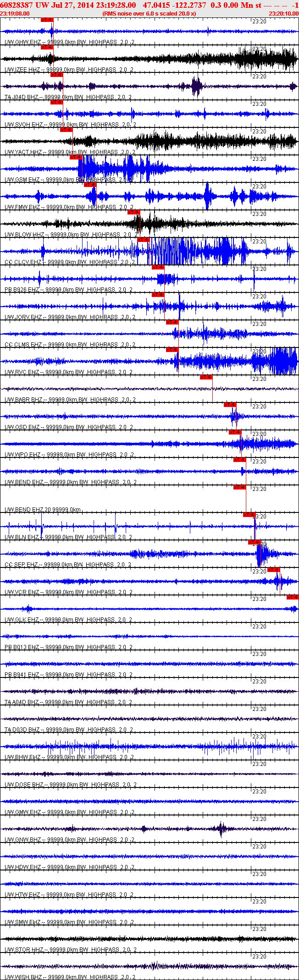Screen dimensions: 299x980
Task: Select the UW.OSD EHZ station label
Action: 69,427
